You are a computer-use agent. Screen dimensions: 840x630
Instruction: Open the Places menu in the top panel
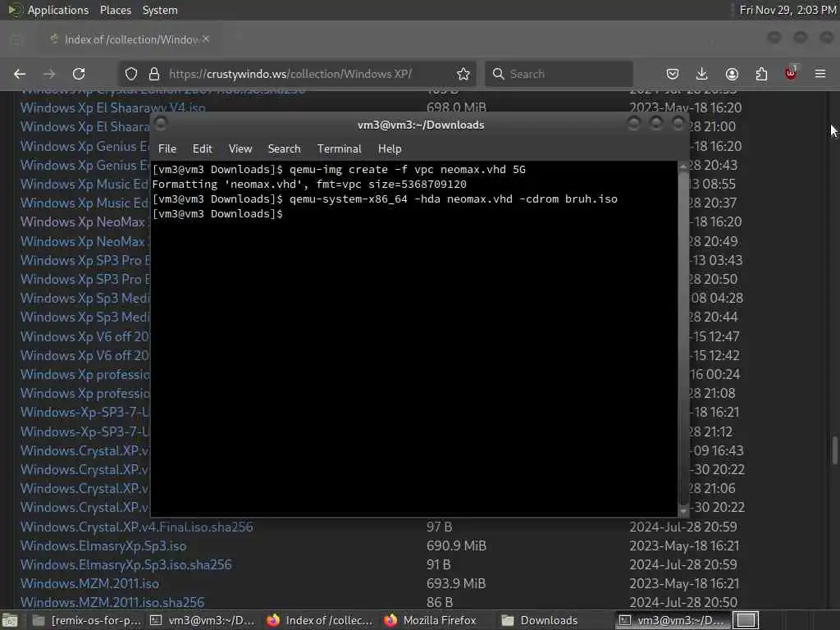[115, 10]
